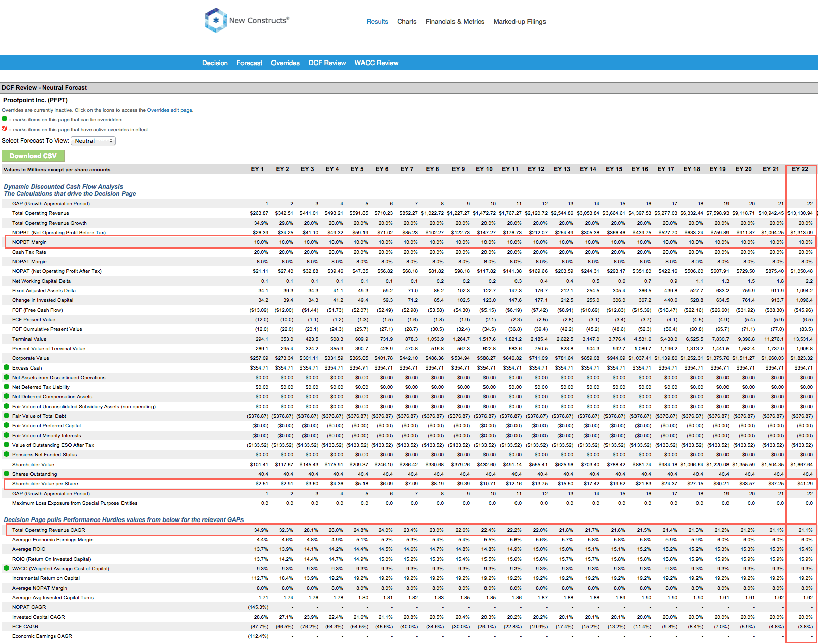This screenshot has height=644, width=818.
Task: Click the override icon beside WACC row
Action: [7, 568]
